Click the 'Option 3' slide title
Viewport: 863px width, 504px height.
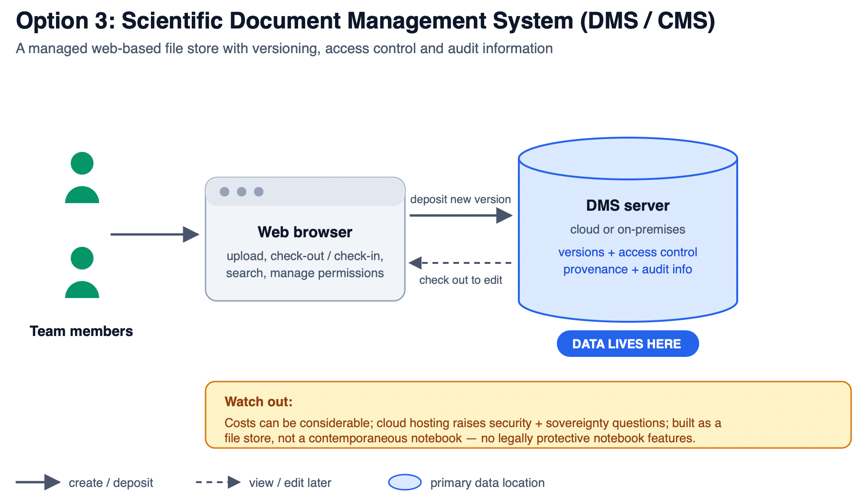pyautogui.click(x=366, y=21)
